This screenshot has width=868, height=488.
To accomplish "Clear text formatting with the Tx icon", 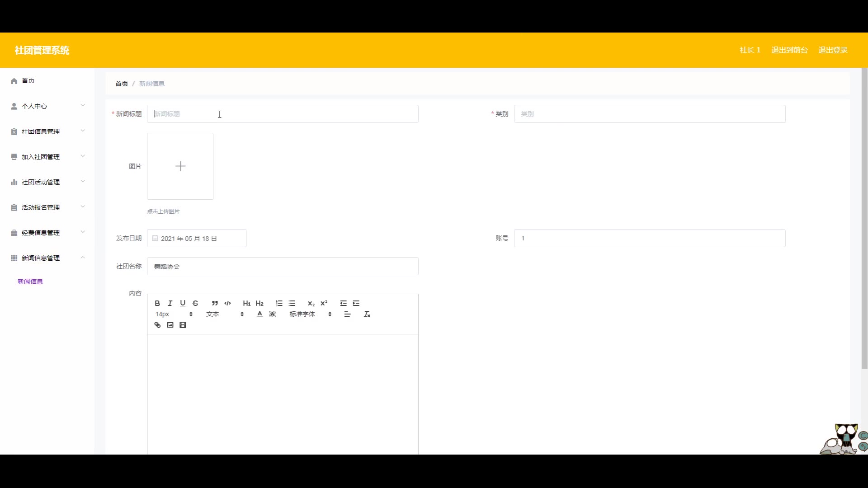I will [x=367, y=314].
